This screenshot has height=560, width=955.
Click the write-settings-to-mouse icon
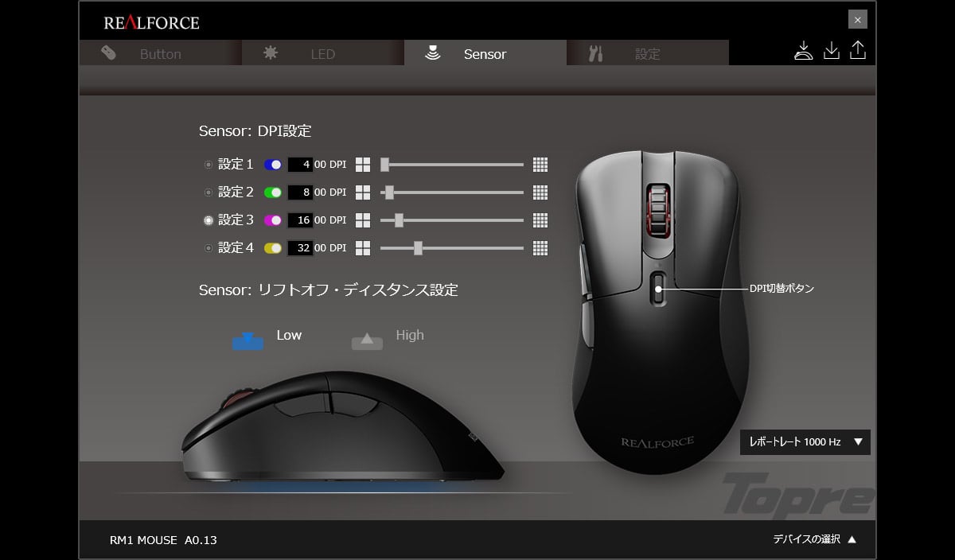coord(804,50)
